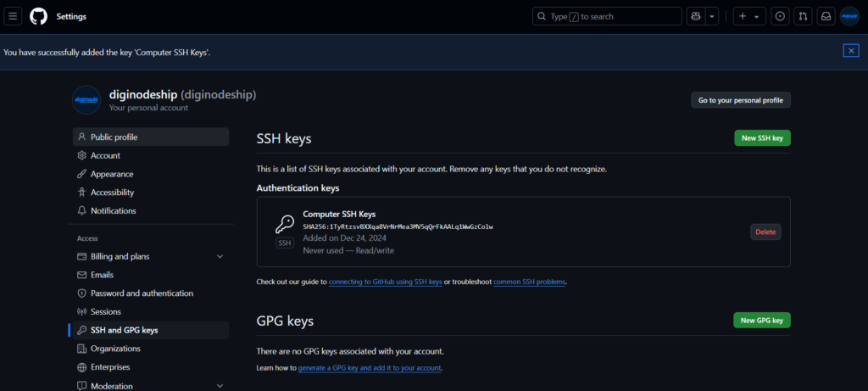Click the diginodeship profile avatar image

coord(86,100)
